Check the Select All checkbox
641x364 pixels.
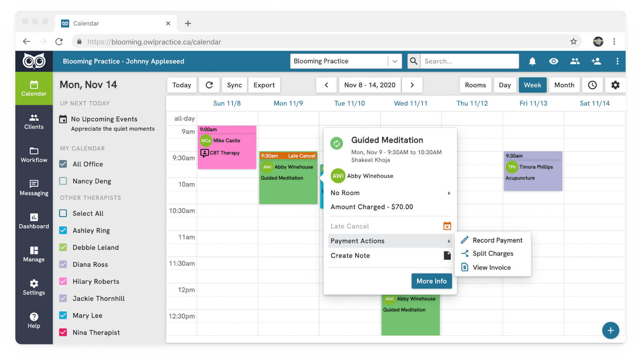click(63, 213)
